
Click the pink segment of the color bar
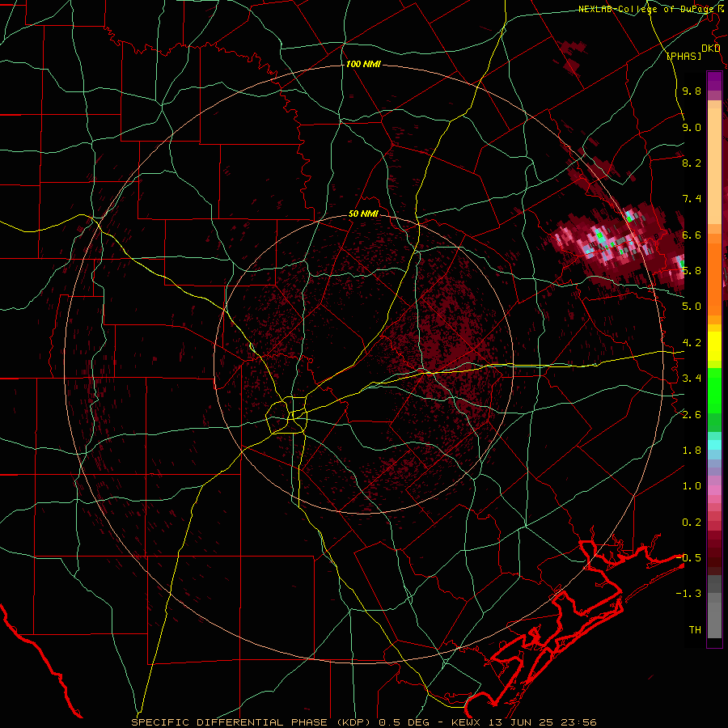click(x=714, y=490)
